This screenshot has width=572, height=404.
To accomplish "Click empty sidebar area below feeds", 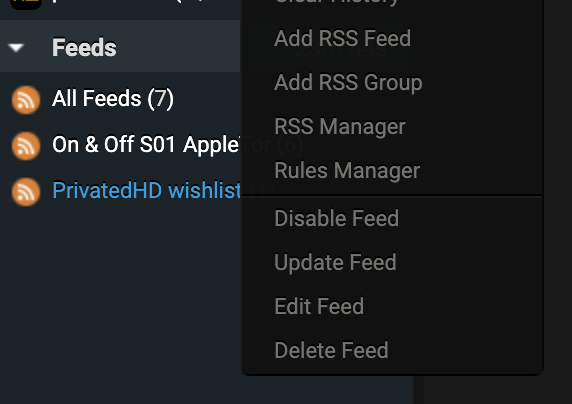I will coord(120,303).
